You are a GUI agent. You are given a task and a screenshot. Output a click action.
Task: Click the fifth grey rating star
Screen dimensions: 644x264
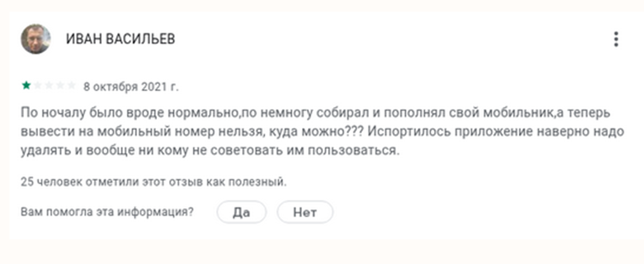(72, 85)
